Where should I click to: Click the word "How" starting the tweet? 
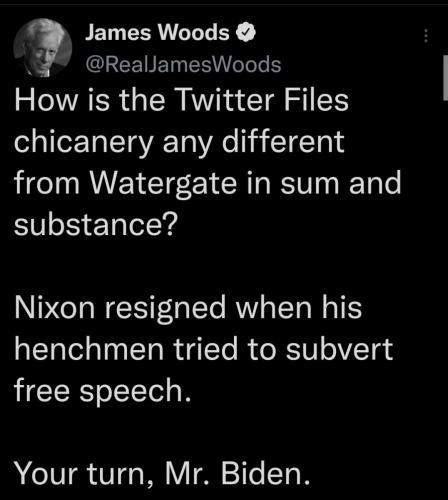(x=46, y=100)
